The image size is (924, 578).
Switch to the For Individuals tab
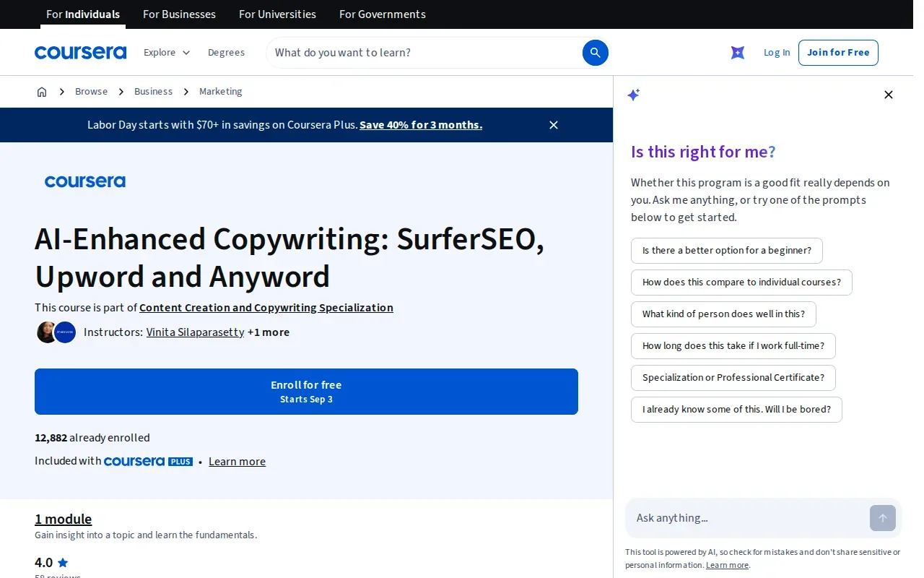coord(83,14)
